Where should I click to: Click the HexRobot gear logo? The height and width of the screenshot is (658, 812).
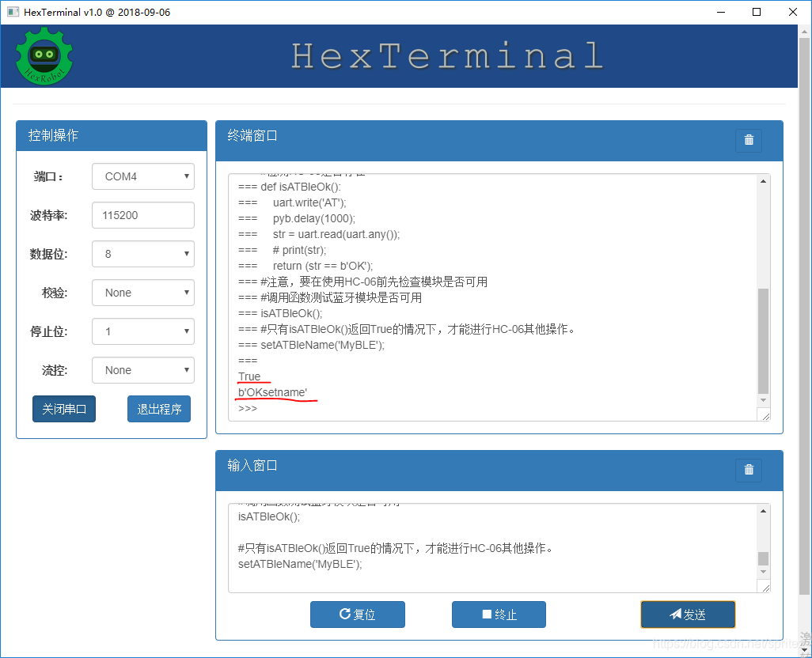[x=44, y=56]
